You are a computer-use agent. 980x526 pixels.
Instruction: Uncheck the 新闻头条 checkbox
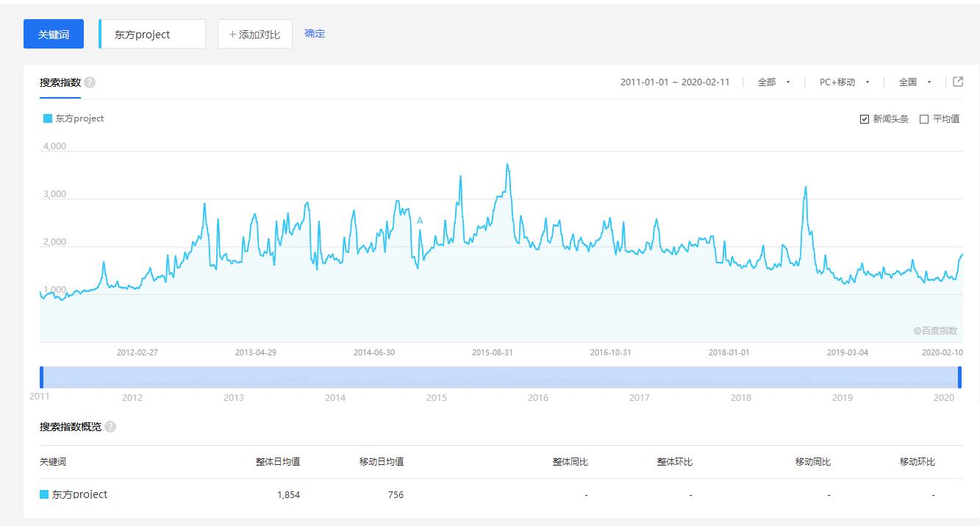click(865, 119)
